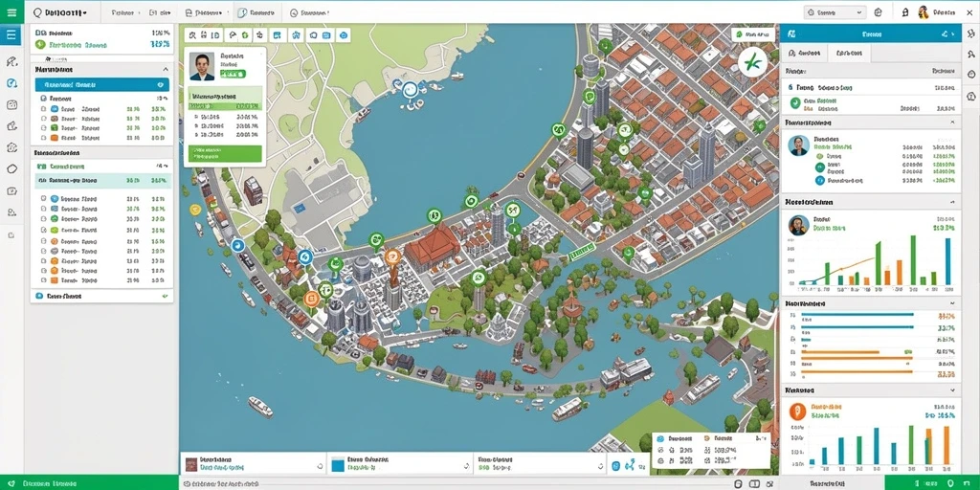Click the wide green button at the profile popup bottom

(x=225, y=154)
